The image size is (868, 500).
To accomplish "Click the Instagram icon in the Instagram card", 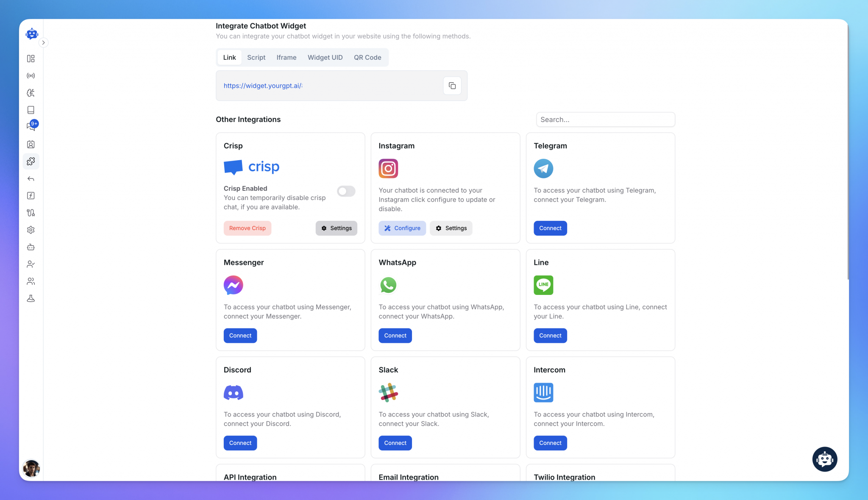I will [388, 168].
